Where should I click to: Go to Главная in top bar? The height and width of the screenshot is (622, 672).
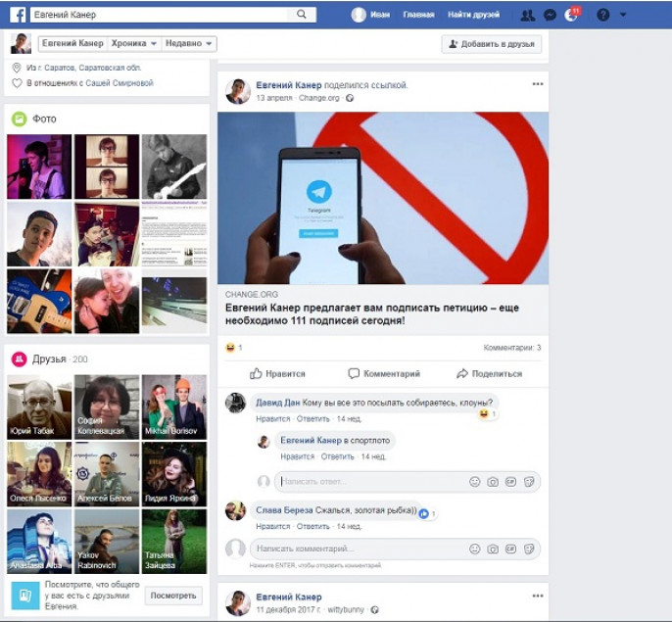[418, 15]
